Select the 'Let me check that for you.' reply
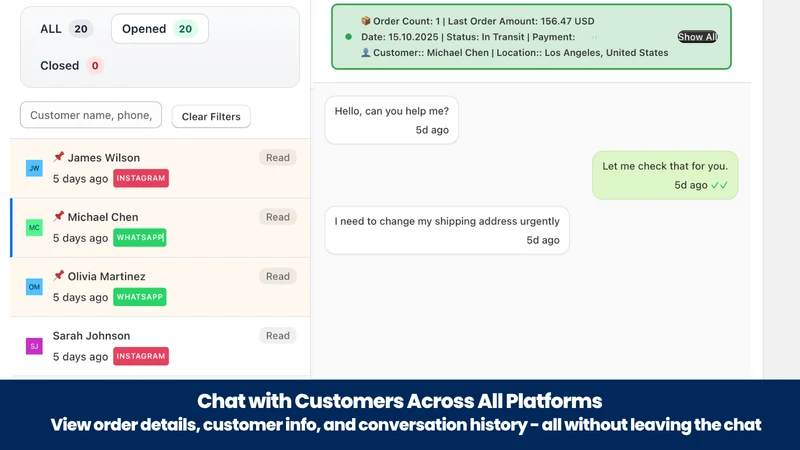 [665, 176]
